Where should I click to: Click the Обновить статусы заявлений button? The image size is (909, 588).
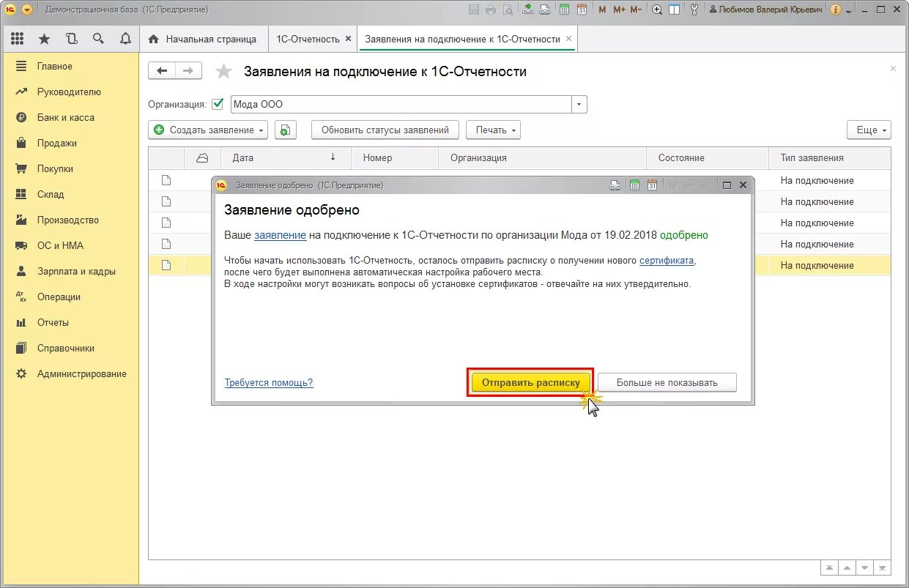click(385, 130)
